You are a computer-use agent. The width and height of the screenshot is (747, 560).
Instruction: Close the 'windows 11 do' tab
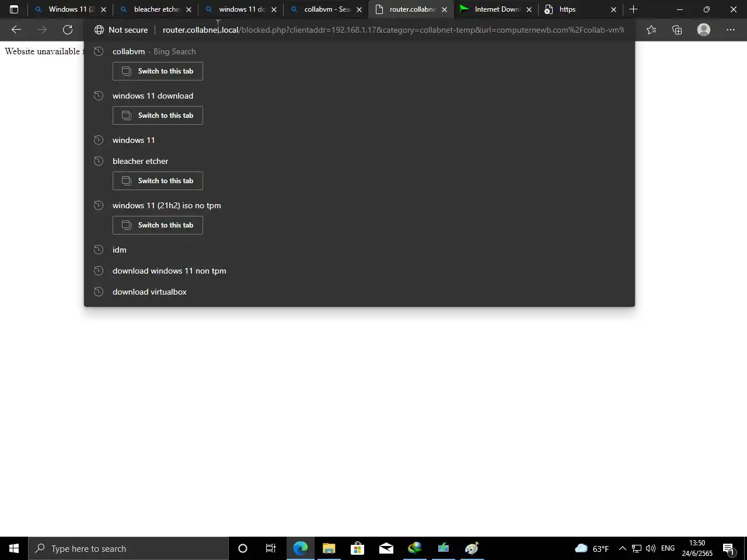(x=274, y=9)
